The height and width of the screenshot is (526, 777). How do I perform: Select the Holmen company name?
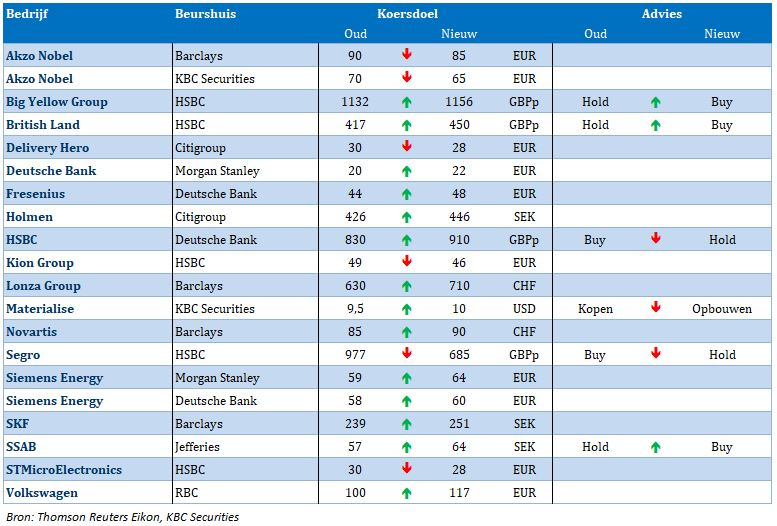29,217
